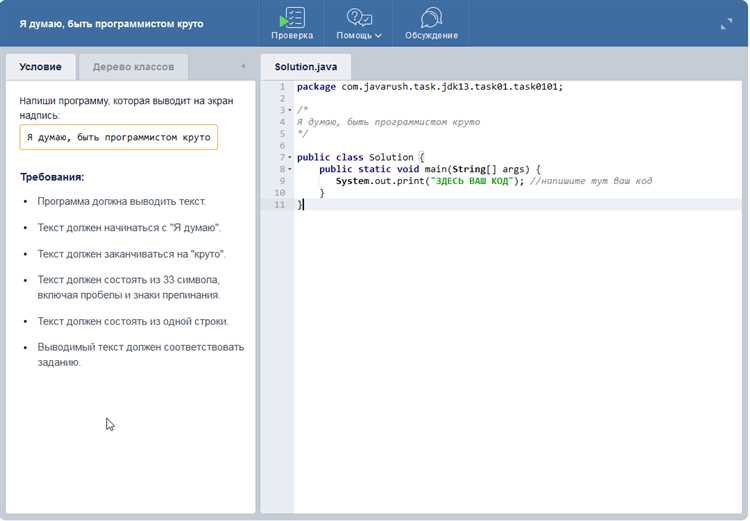Click line number 9 in the gutter
The height and width of the screenshot is (521, 750).
pos(282,181)
